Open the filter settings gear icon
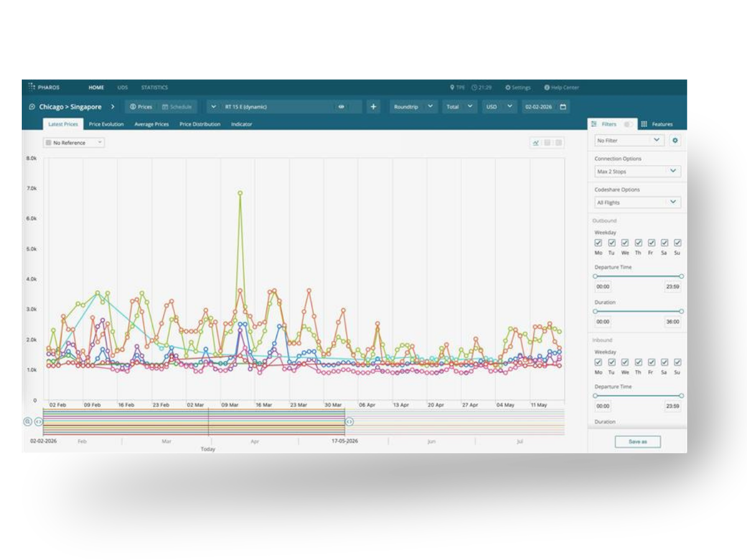 pos(675,141)
